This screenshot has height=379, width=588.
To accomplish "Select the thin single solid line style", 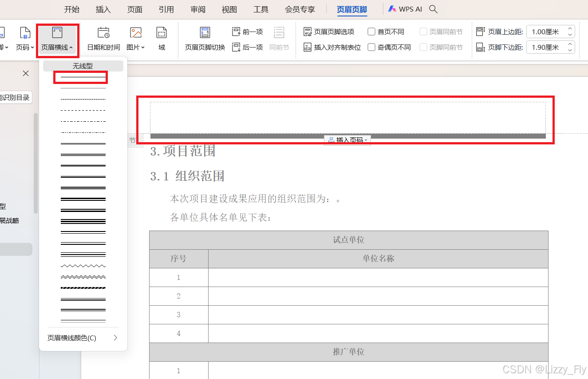I will 83,77.
